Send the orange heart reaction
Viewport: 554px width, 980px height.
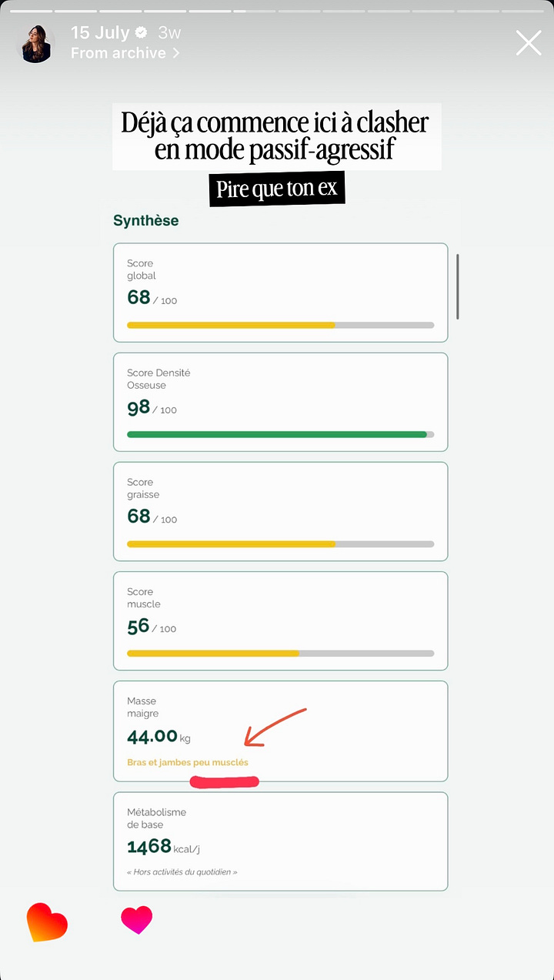[x=47, y=922]
